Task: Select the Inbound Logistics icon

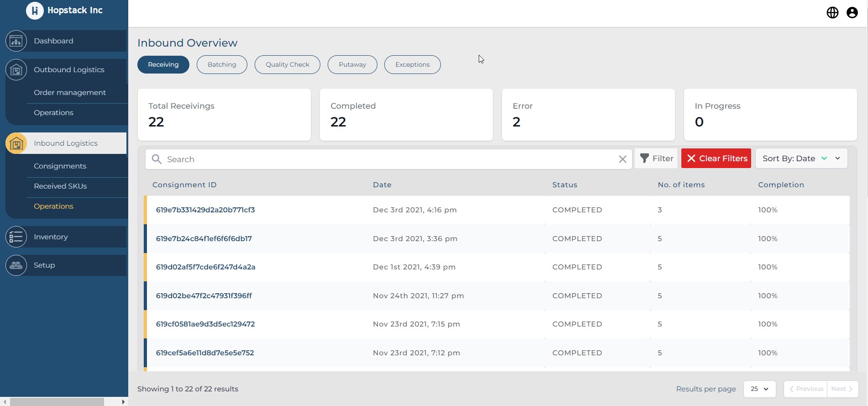Action: [16, 143]
